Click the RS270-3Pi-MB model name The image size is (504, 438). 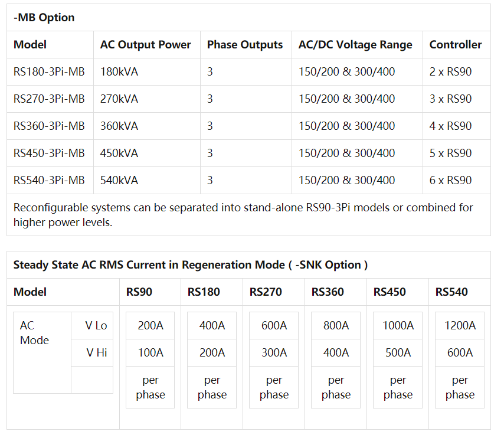point(49,99)
